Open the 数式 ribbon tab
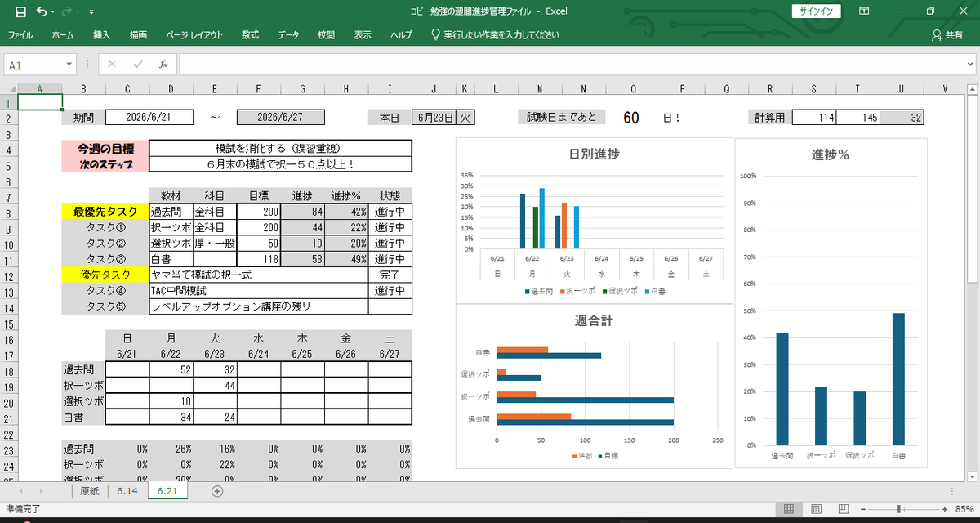Image resolution: width=980 pixels, height=523 pixels. tap(250, 35)
